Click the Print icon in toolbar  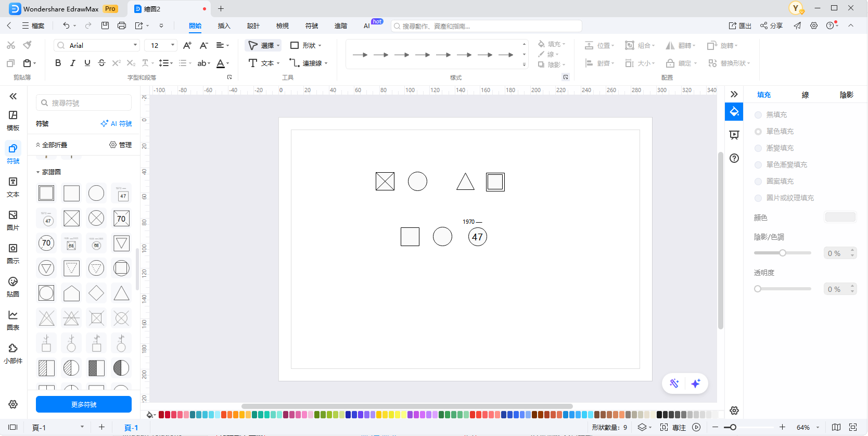coord(122,25)
